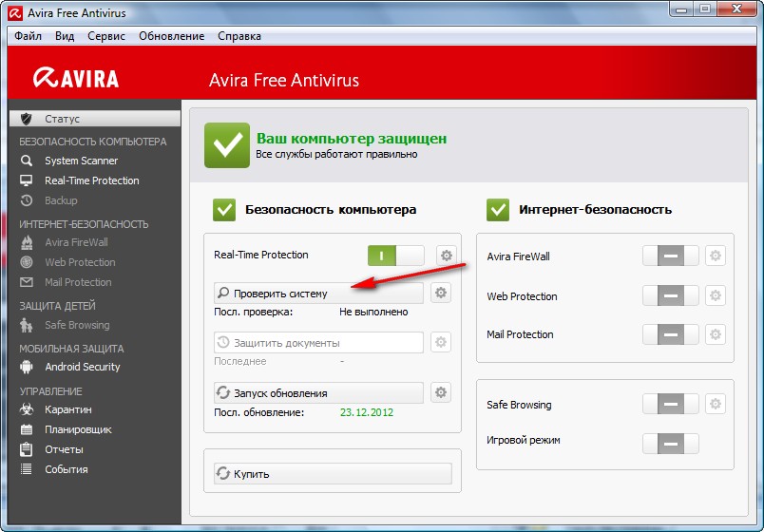Toggle the Mail Protection switch
The height and width of the screenshot is (532, 764).
(671, 334)
